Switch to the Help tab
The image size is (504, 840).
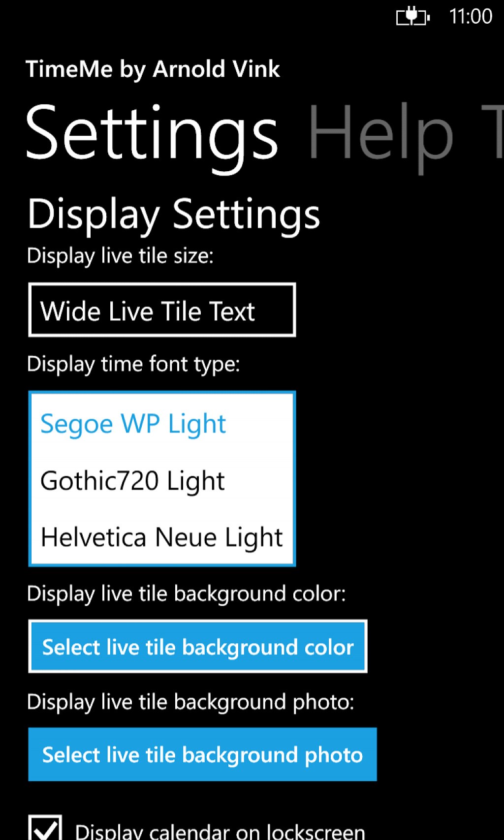380,133
